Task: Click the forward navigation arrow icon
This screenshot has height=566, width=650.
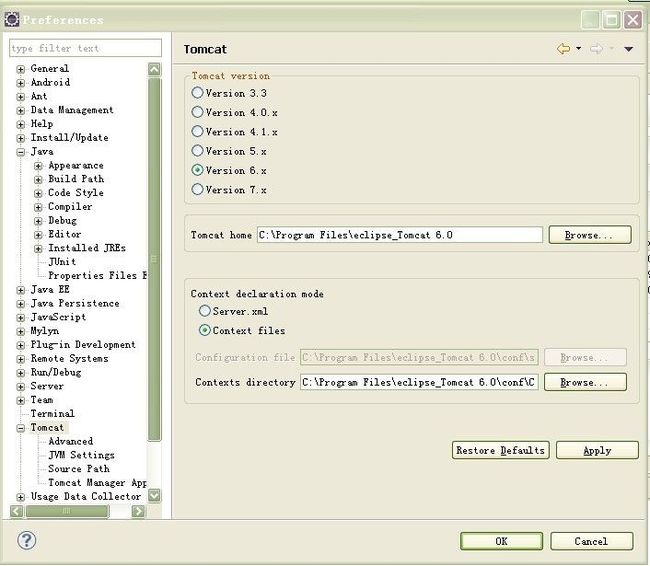Action: (x=596, y=49)
